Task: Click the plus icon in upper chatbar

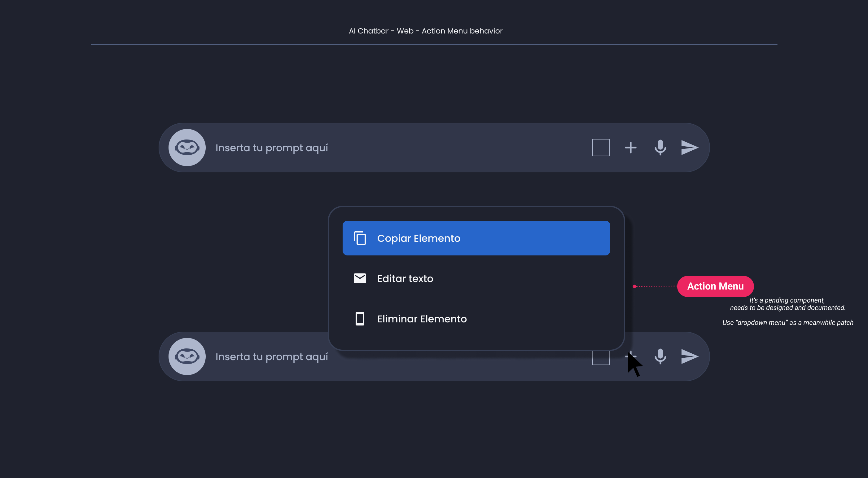Action: coord(630,147)
